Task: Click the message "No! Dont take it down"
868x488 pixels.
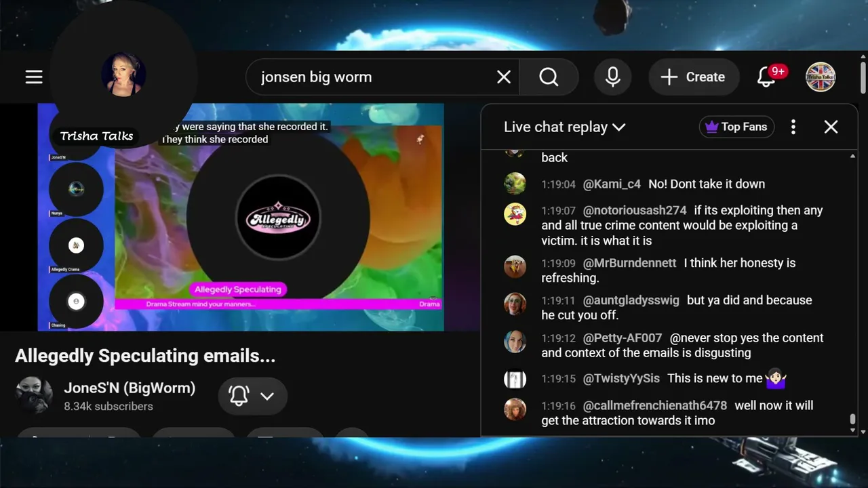Action: [x=707, y=184]
